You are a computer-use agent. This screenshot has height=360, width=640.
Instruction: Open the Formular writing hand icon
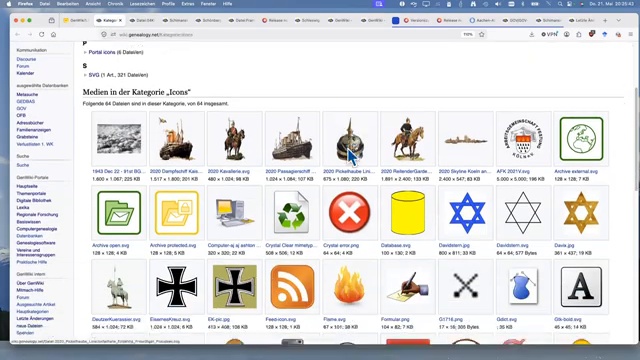pyautogui.click(x=408, y=287)
